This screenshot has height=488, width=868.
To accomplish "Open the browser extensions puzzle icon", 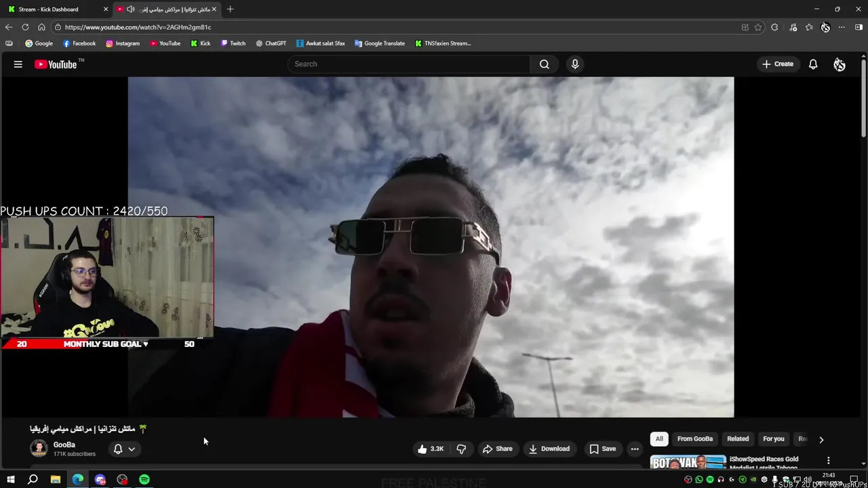I will click(x=774, y=27).
